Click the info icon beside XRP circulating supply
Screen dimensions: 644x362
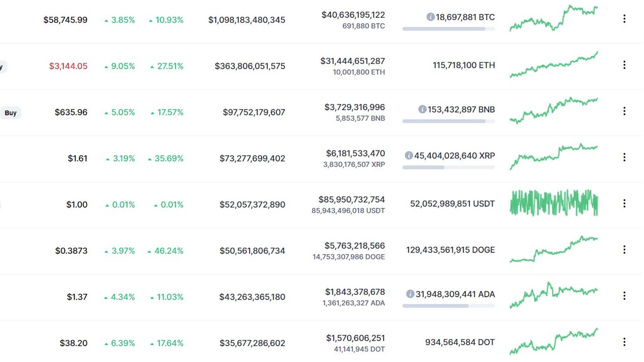(x=409, y=156)
